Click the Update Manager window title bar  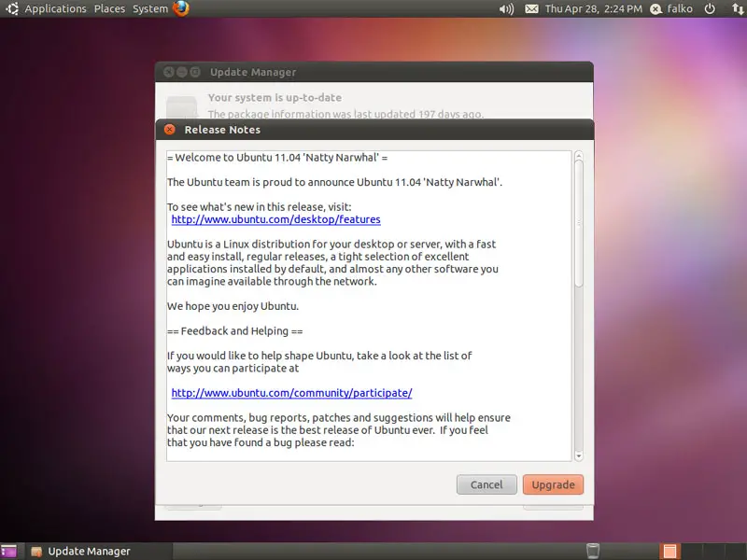[x=374, y=72]
